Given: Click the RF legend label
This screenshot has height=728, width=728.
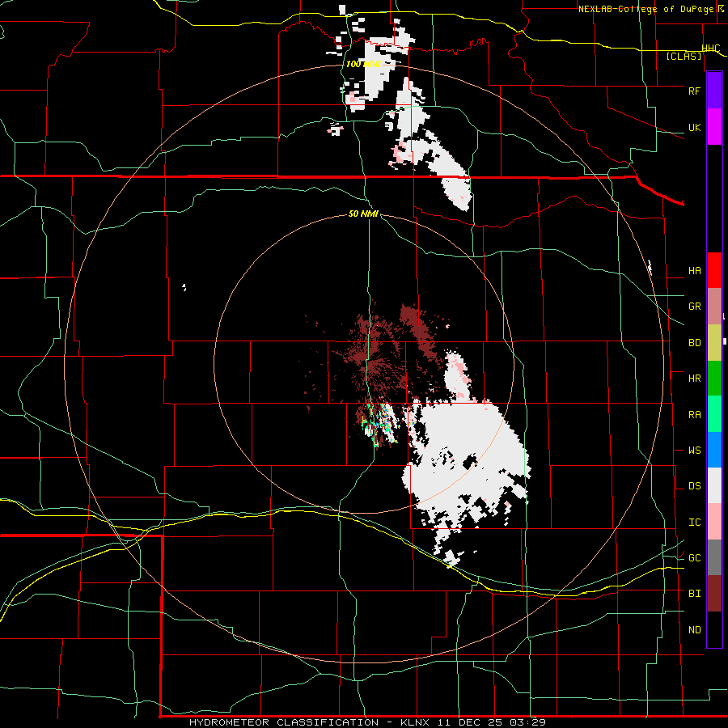Looking at the screenshot, I should 694,91.
